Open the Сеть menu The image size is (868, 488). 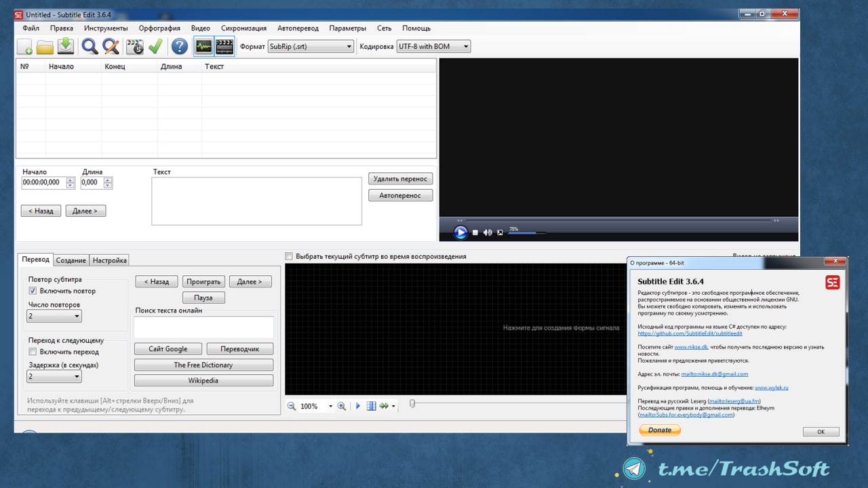384,28
